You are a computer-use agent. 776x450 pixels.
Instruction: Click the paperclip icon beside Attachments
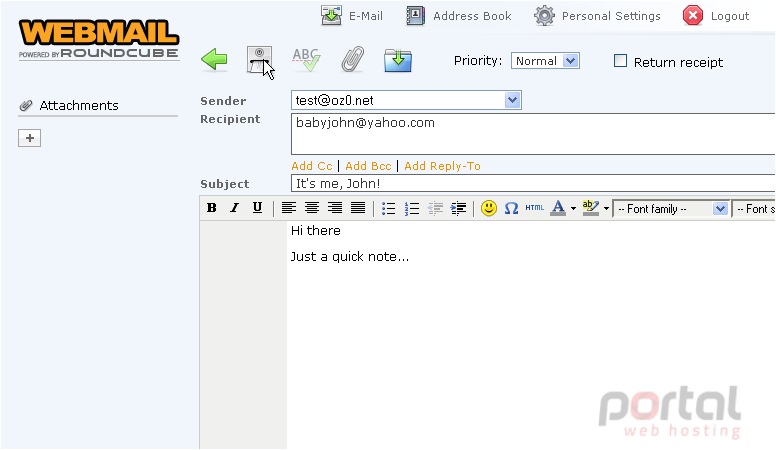26,105
